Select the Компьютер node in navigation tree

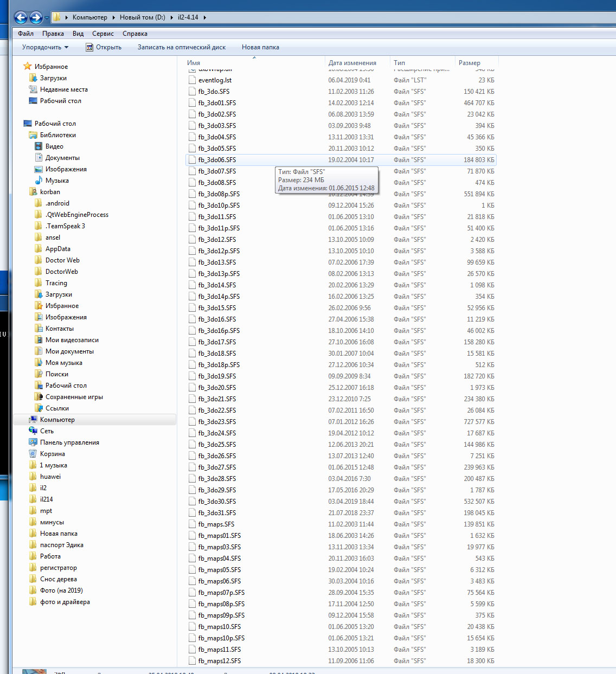pyautogui.click(x=57, y=420)
